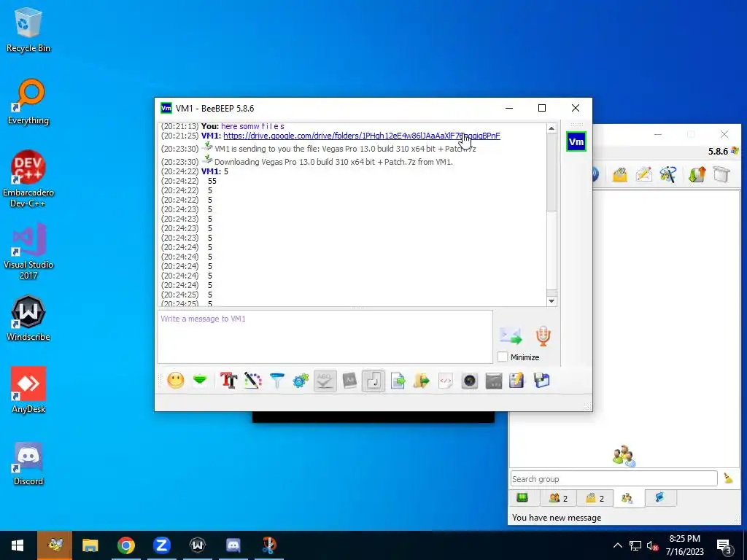The width and height of the screenshot is (747, 560).
Task: Focus the Search group field
Action: click(x=614, y=478)
